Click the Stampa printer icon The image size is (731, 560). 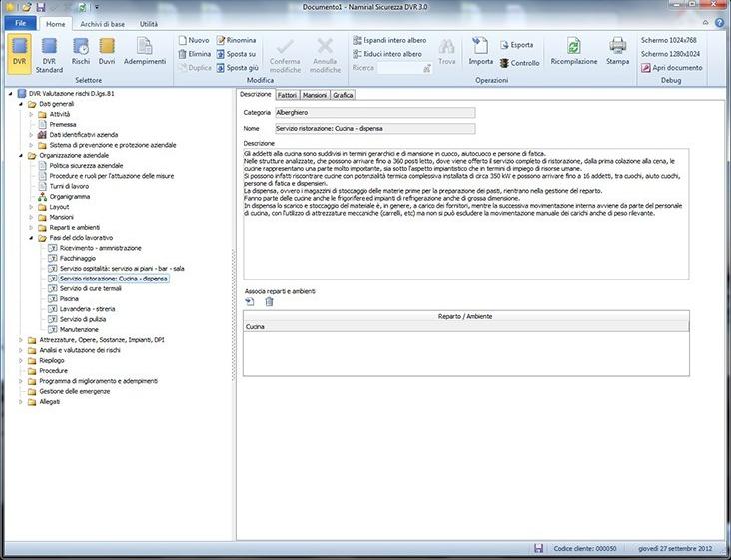click(x=617, y=52)
